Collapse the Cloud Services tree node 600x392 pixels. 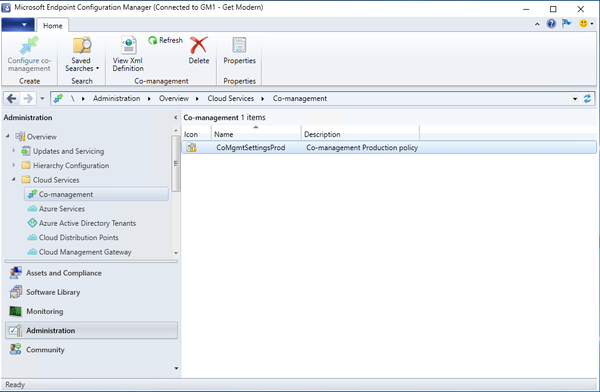pos(14,179)
